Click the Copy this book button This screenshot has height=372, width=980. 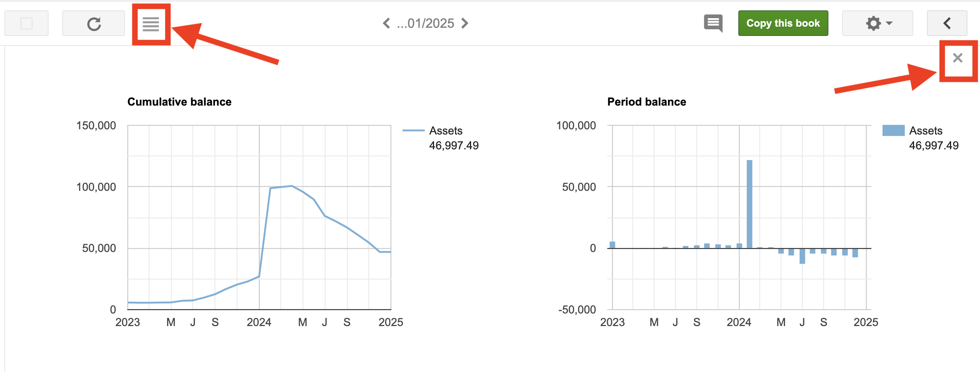[782, 24]
